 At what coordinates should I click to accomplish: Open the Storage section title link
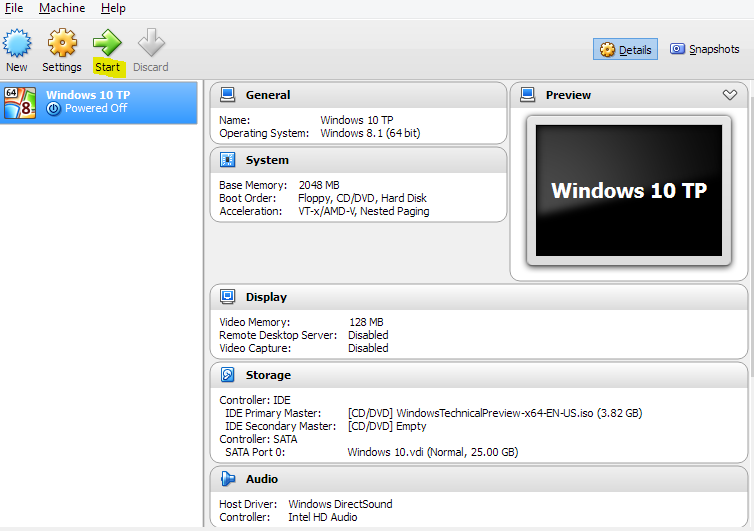[x=268, y=375]
